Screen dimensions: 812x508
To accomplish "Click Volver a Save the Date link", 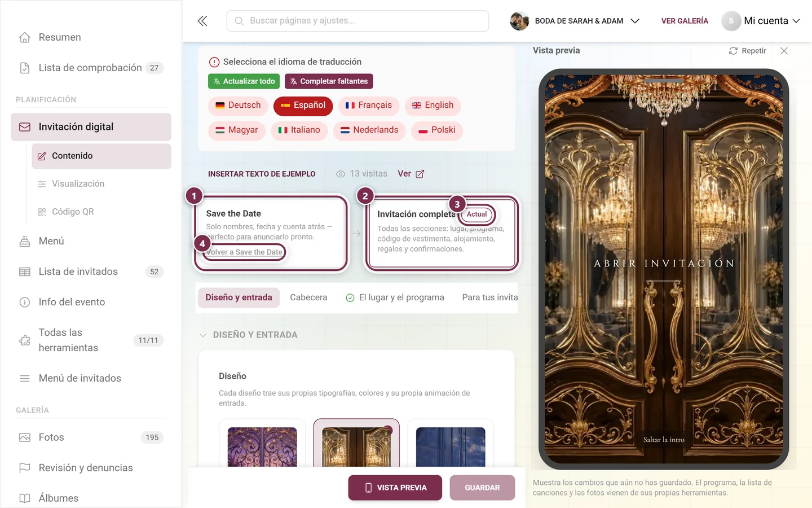I will coord(244,252).
